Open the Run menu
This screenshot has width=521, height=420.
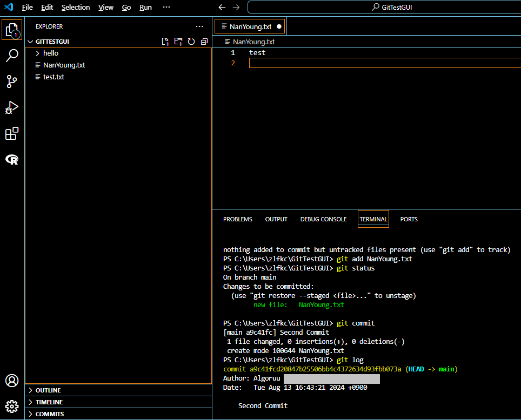145,8
